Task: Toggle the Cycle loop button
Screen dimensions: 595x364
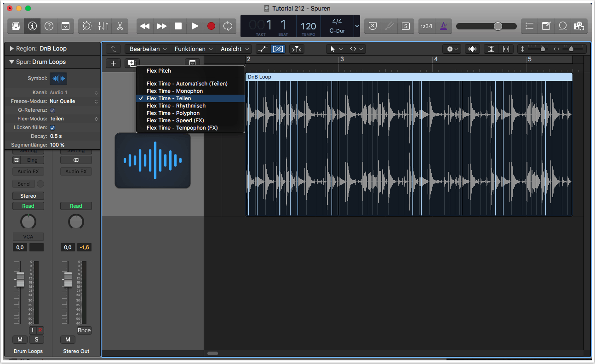Action: tap(228, 26)
